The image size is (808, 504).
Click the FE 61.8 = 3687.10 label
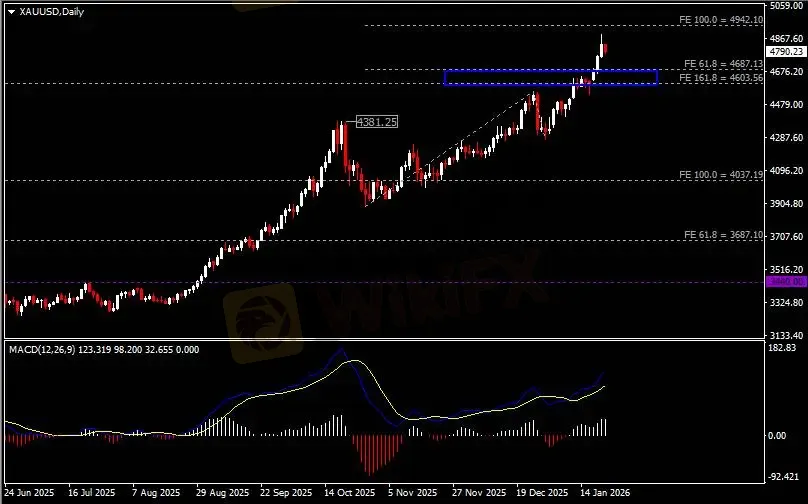(723, 234)
